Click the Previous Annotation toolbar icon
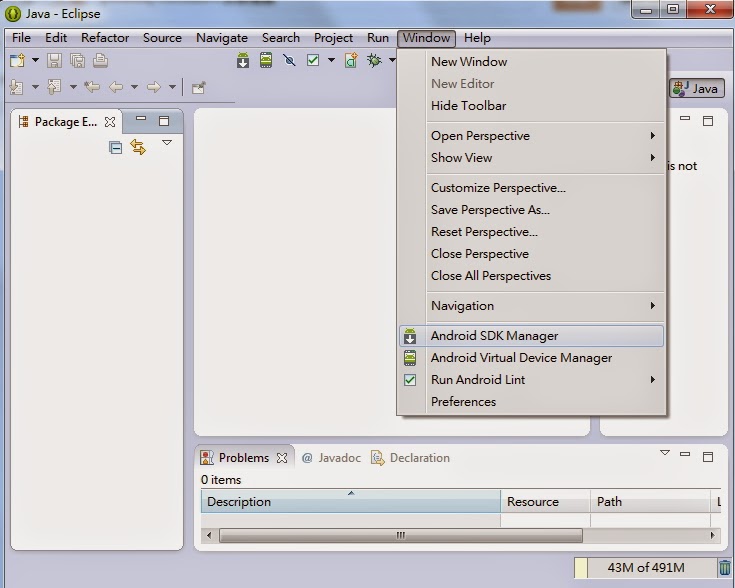 tap(54, 87)
